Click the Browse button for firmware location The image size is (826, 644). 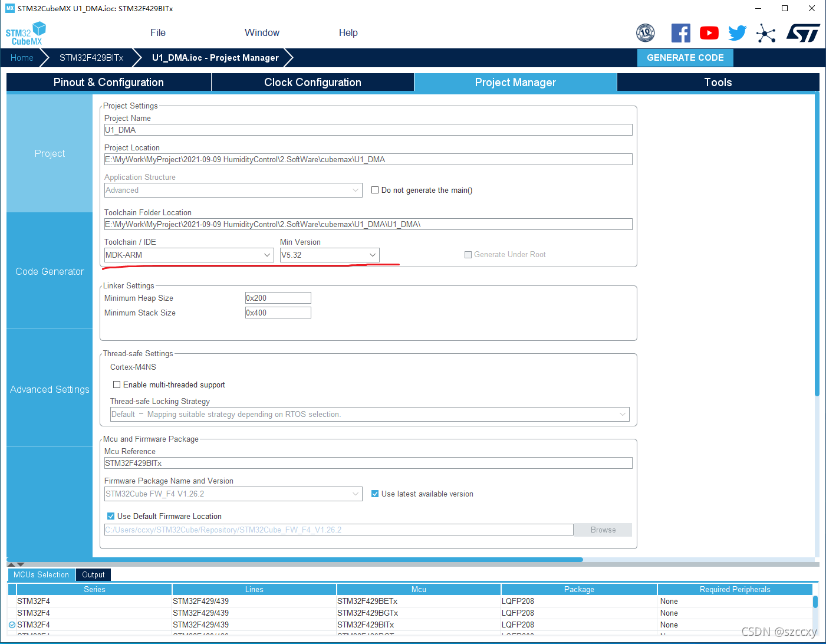603,530
